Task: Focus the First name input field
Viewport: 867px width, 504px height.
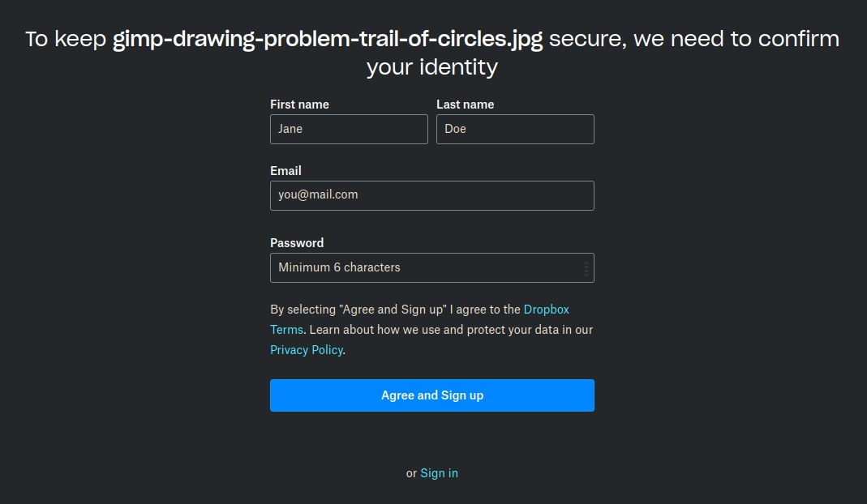Action: [349, 130]
